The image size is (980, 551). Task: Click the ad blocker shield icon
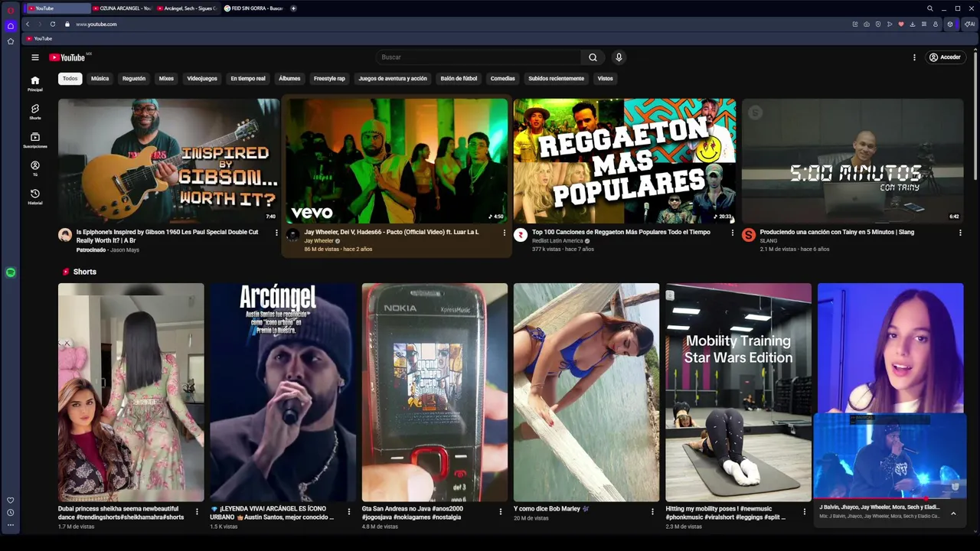coord(878,24)
